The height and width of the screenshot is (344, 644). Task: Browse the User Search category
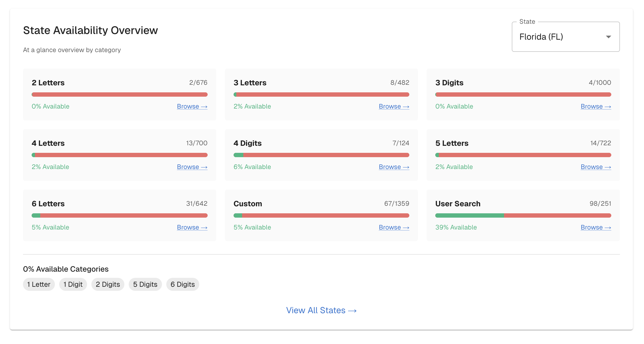[596, 227]
